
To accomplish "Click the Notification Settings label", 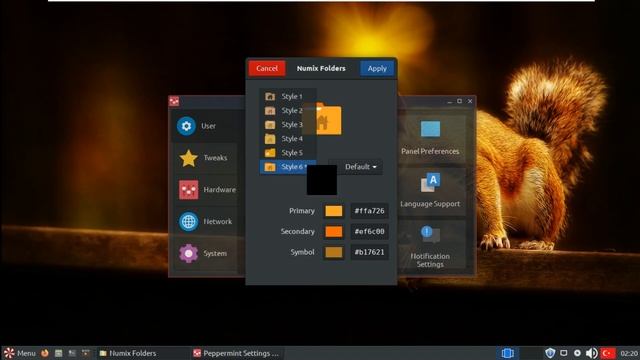I will pyautogui.click(x=430, y=260).
